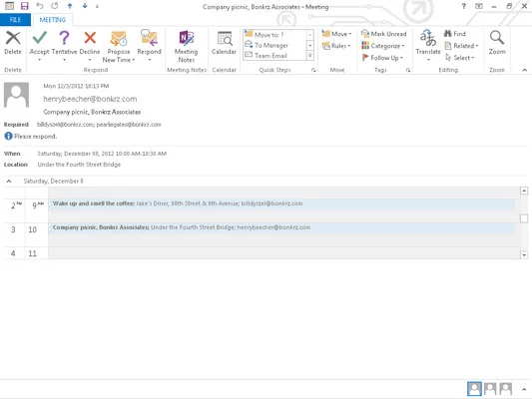Open the Categorize dropdown

point(383,46)
